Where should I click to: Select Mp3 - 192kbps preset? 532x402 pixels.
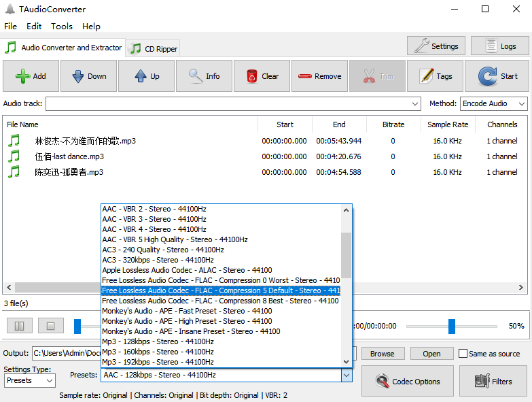(x=221, y=362)
